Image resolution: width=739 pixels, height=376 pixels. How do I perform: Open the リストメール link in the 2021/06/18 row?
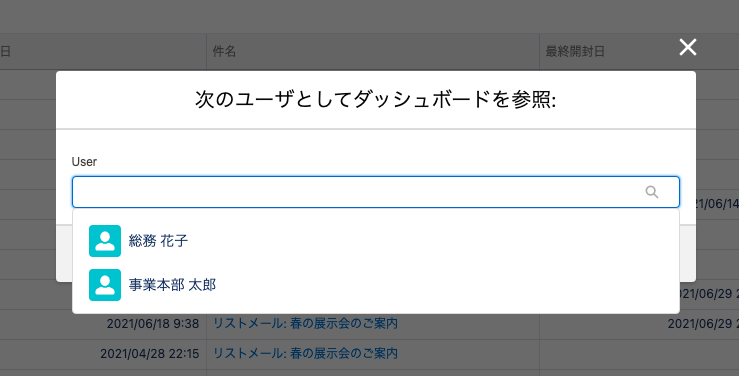[x=305, y=324]
